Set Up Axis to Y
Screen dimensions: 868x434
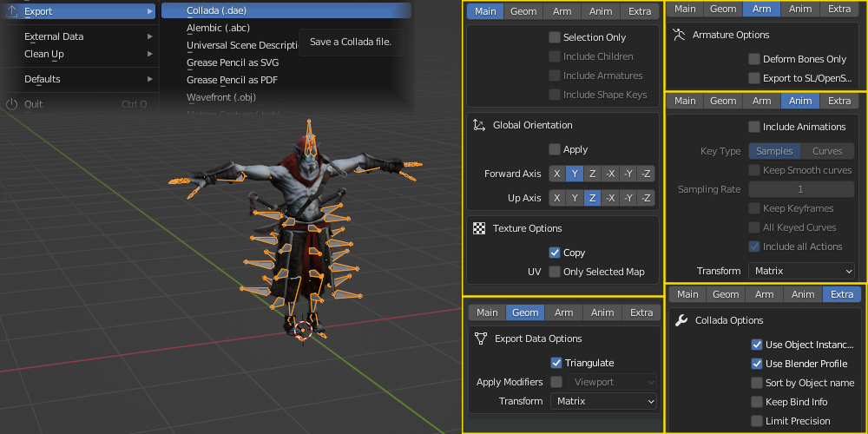tap(575, 198)
